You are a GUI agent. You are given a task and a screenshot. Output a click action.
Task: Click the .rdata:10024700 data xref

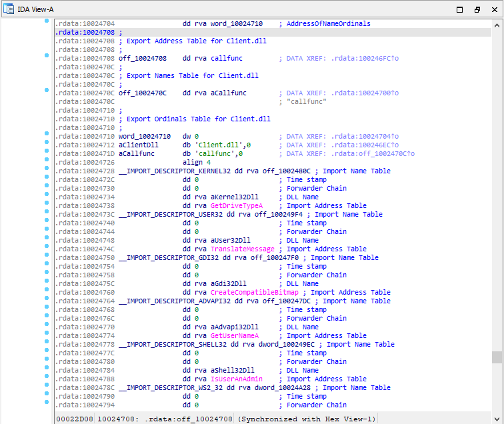365,93
